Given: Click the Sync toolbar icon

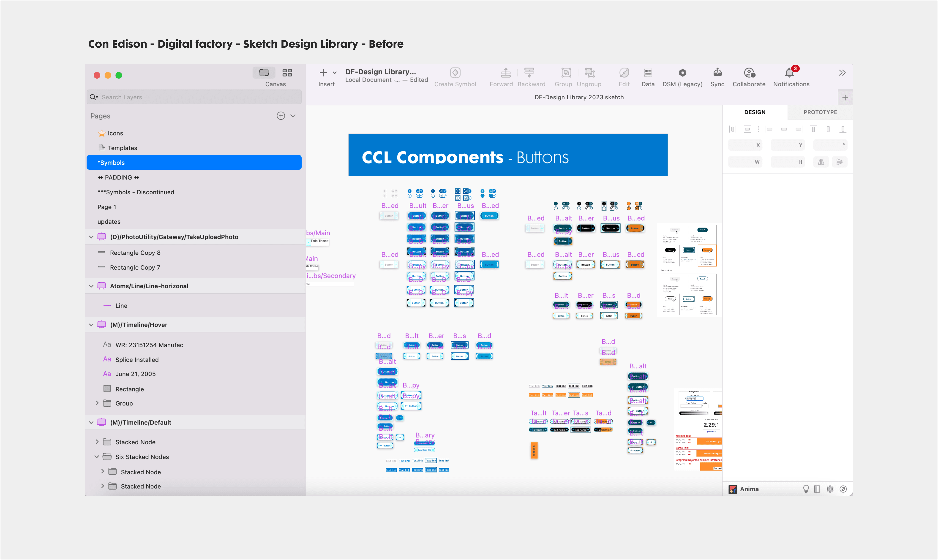Looking at the screenshot, I should (717, 73).
